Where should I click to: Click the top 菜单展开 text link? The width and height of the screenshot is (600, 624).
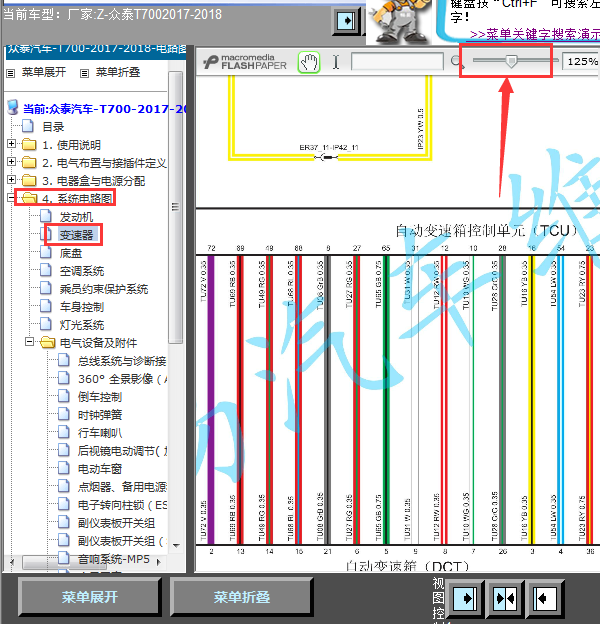[x=44, y=72]
